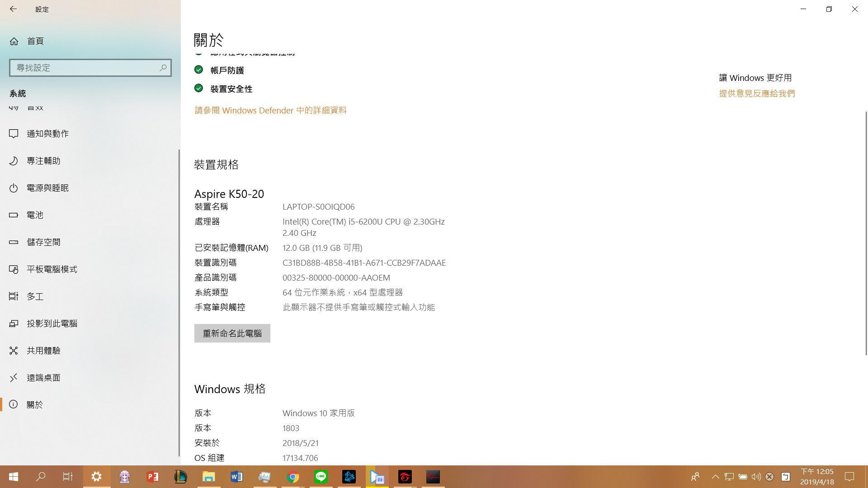The image size is (868, 488).
Task: Open the black red-logo app in taskbar
Action: coord(433,477)
